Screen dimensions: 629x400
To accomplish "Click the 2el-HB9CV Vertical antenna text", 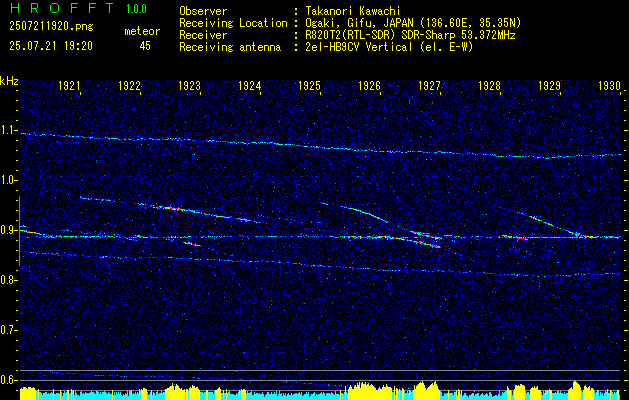I will coord(389,47).
